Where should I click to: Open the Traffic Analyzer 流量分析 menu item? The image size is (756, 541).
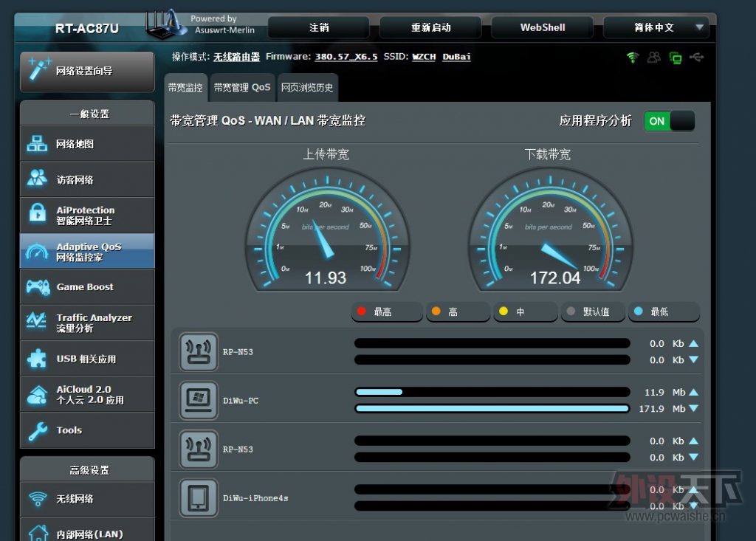tap(87, 323)
